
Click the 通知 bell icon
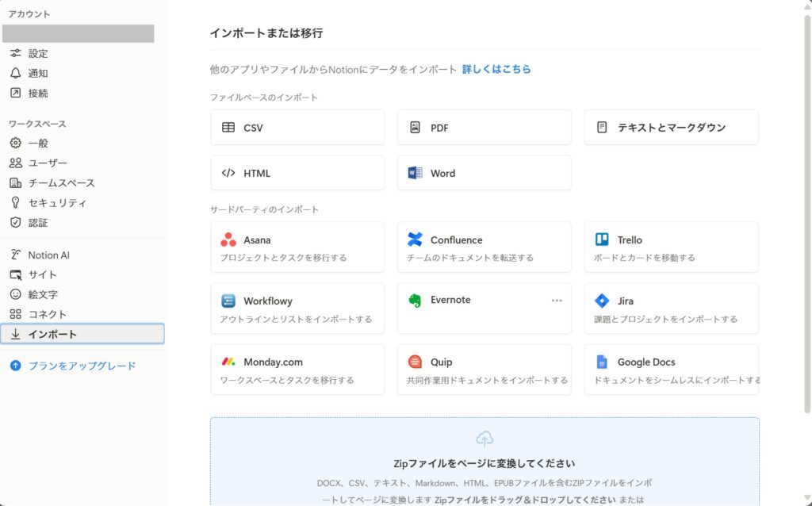(16, 73)
